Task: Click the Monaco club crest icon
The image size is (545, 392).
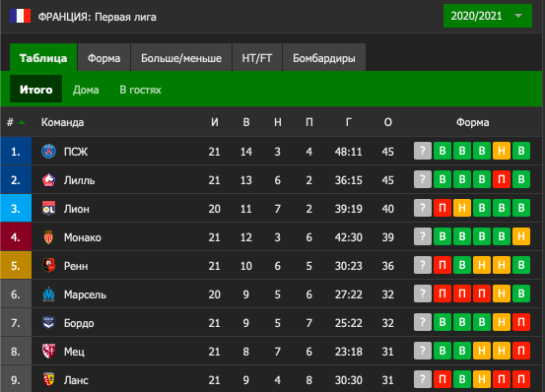Action: [x=48, y=237]
